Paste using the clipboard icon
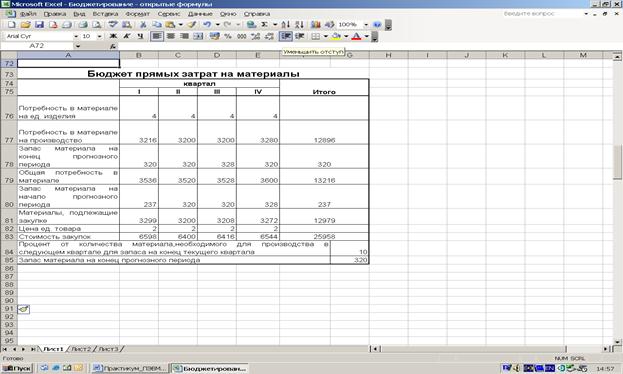 click(x=170, y=25)
